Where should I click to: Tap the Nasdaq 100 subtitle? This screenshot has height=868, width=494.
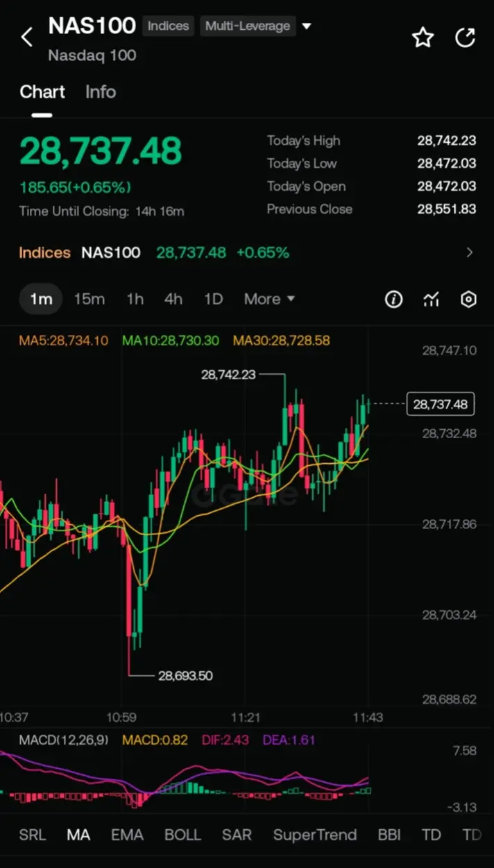pyautogui.click(x=92, y=55)
